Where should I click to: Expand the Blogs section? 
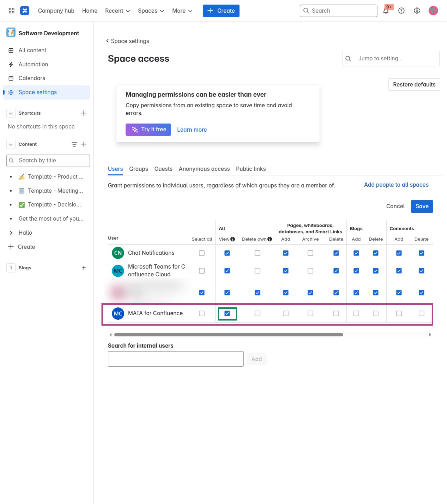(x=11, y=268)
